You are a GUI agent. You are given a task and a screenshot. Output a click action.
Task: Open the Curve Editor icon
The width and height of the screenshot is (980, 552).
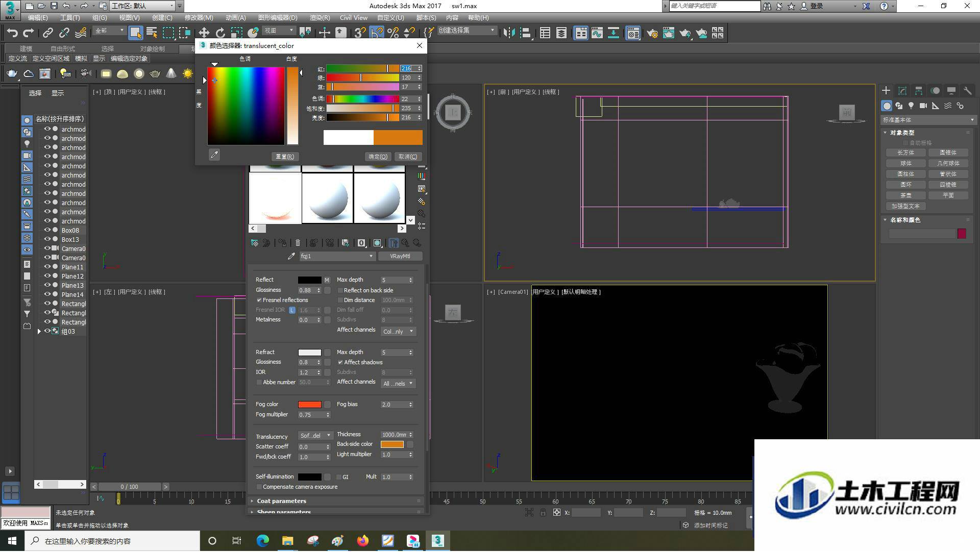[x=597, y=33]
